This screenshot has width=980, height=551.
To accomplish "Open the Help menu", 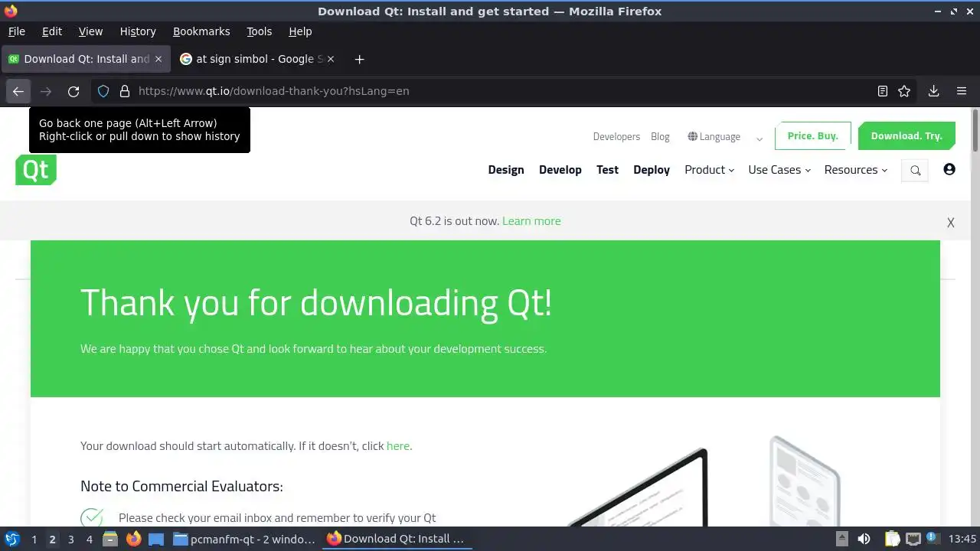I will coord(300,31).
